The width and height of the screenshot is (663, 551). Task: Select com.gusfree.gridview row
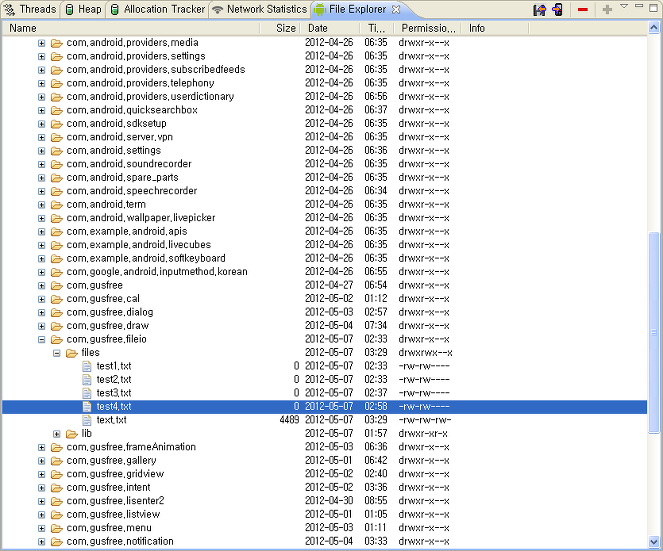(x=325, y=474)
